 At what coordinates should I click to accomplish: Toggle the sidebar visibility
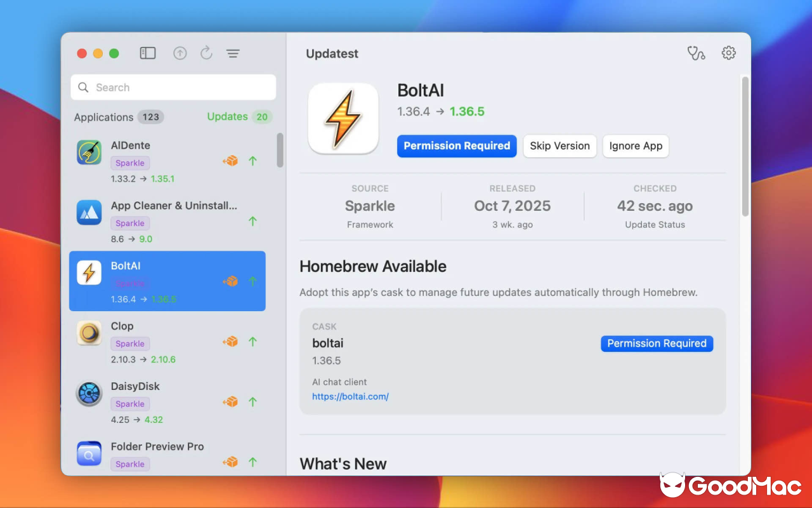pyautogui.click(x=147, y=53)
